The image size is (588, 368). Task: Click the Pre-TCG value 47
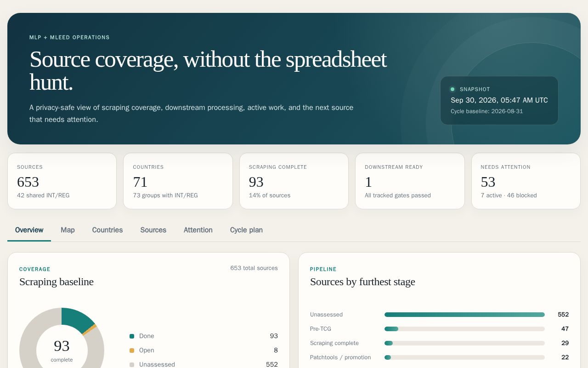[x=565, y=329]
